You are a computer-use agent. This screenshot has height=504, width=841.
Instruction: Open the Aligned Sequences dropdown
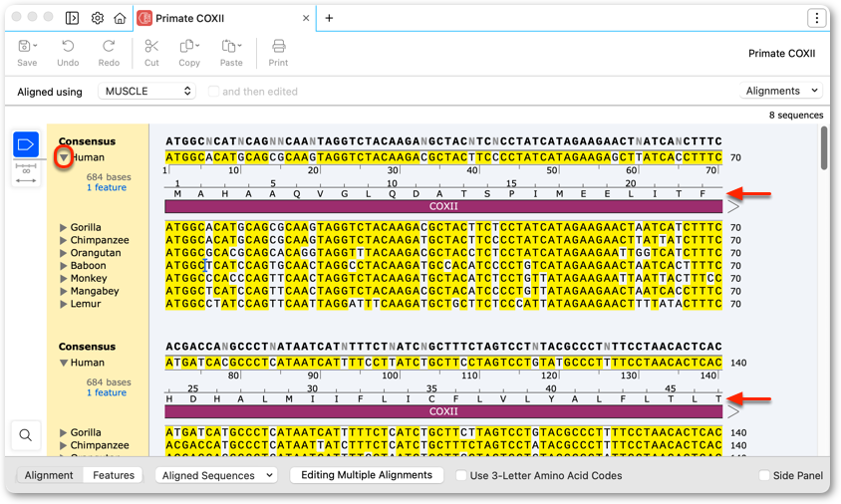[x=216, y=475]
